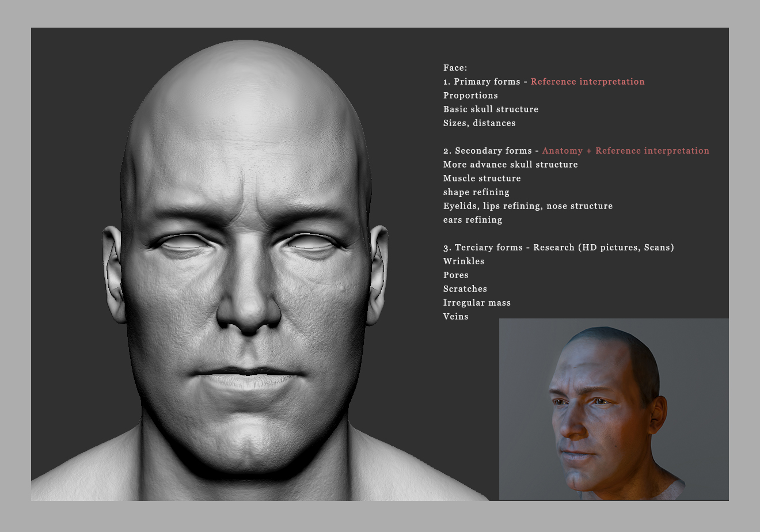
Task: Click 'Eyelids, lips refining, nose structure' line
Action: point(528,206)
